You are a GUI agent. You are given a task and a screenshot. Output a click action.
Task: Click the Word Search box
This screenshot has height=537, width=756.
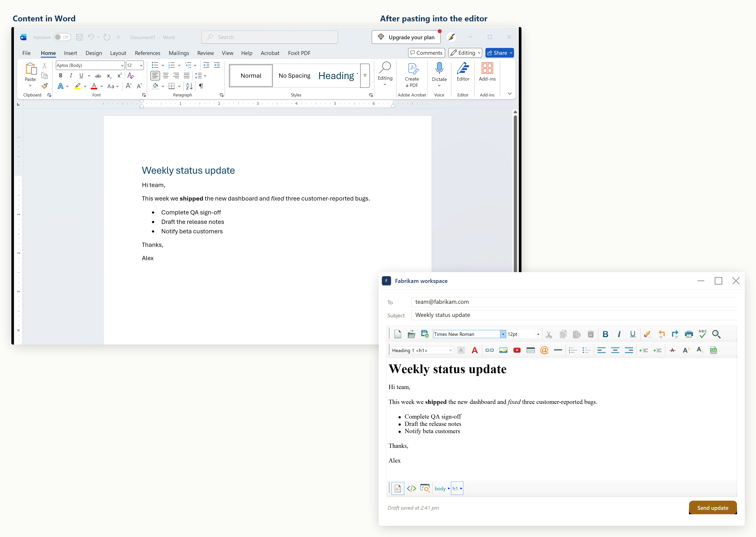(270, 37)
